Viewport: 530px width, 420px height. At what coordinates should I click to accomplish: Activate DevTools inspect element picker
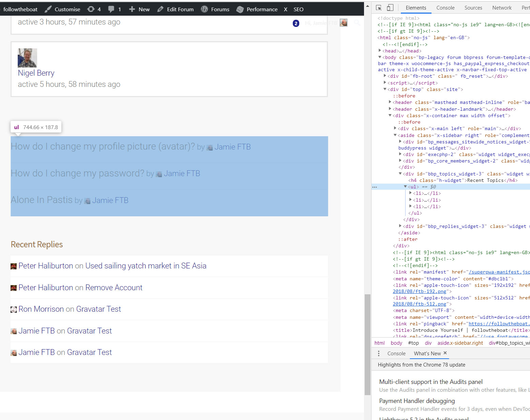(379, 8)
